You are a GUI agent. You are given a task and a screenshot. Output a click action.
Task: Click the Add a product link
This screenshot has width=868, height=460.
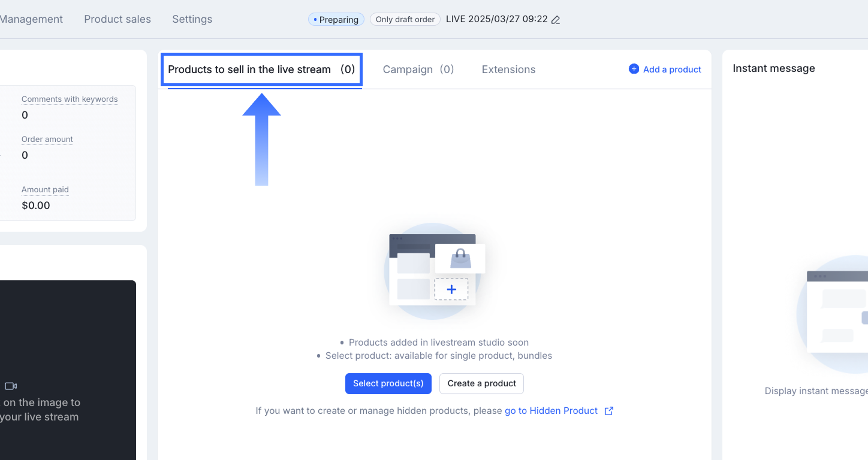pos(672,69)
